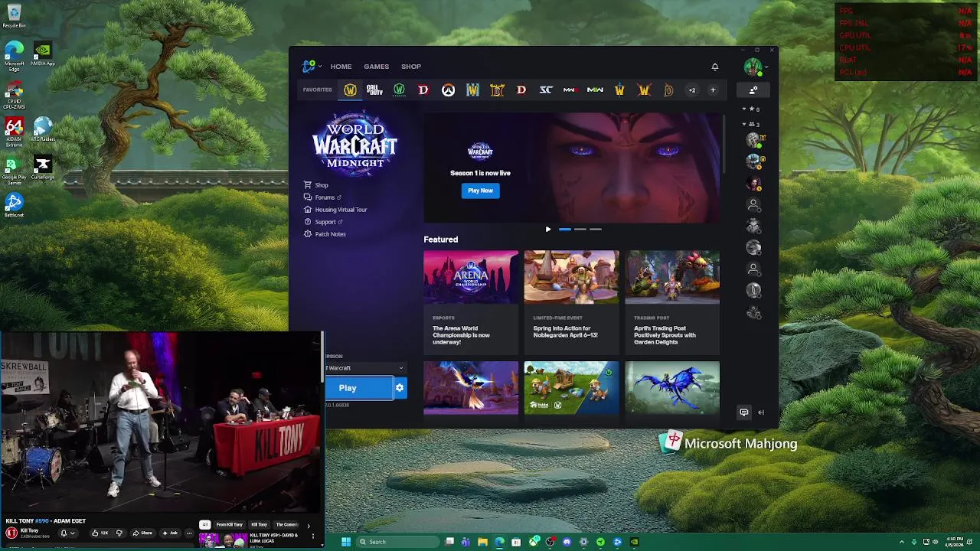This screenshot has height=551, width=980.
Task: Collapse the favorites friends group
Action: coord(750,109)
